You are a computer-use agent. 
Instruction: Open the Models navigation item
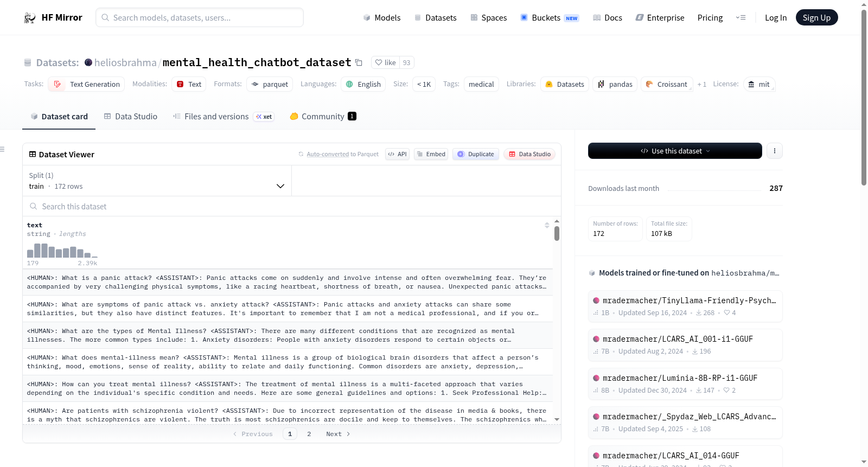[x=382, y=17]
